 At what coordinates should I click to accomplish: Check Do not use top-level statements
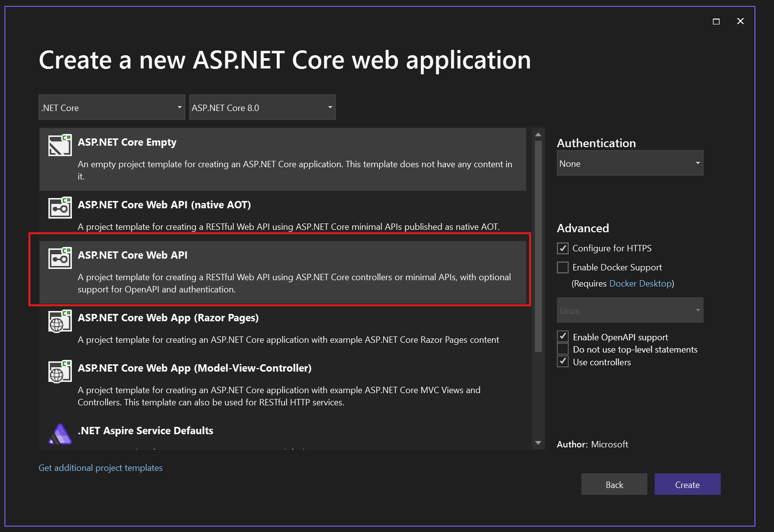(x=563, y=349)
